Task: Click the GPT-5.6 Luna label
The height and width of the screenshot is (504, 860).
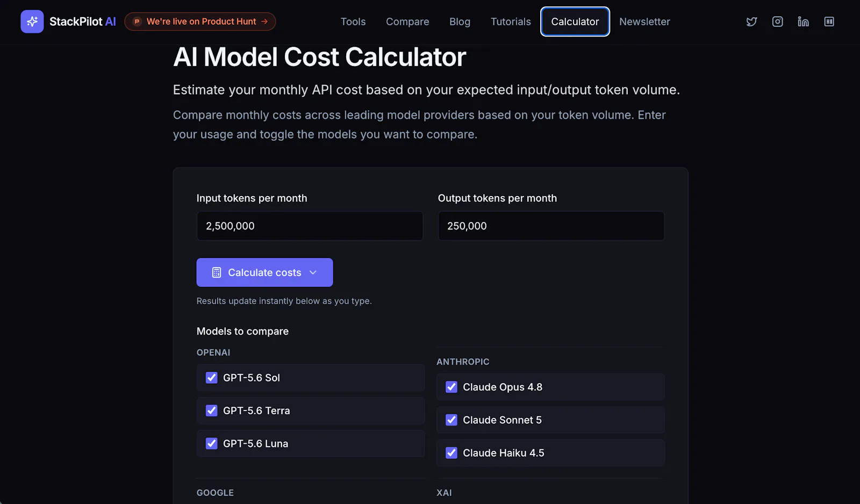Action: point(255,444)
